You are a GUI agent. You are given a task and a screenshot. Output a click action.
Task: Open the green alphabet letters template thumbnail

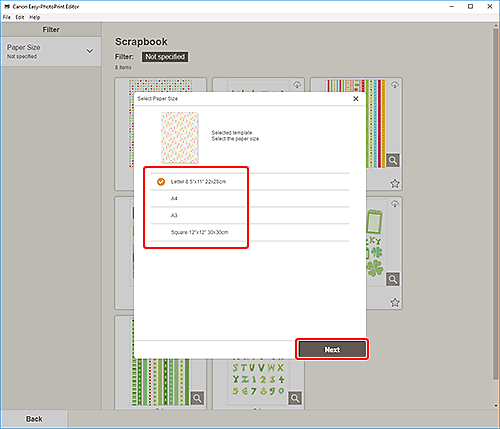point(258,382)
